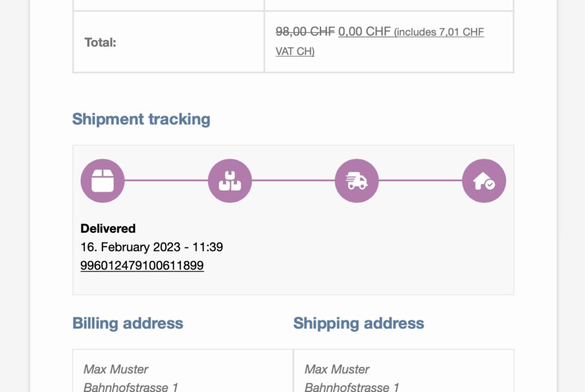Click Bahnhofstrasse 1 in shipping address
The image size is (585, 392).
point(352,387)
